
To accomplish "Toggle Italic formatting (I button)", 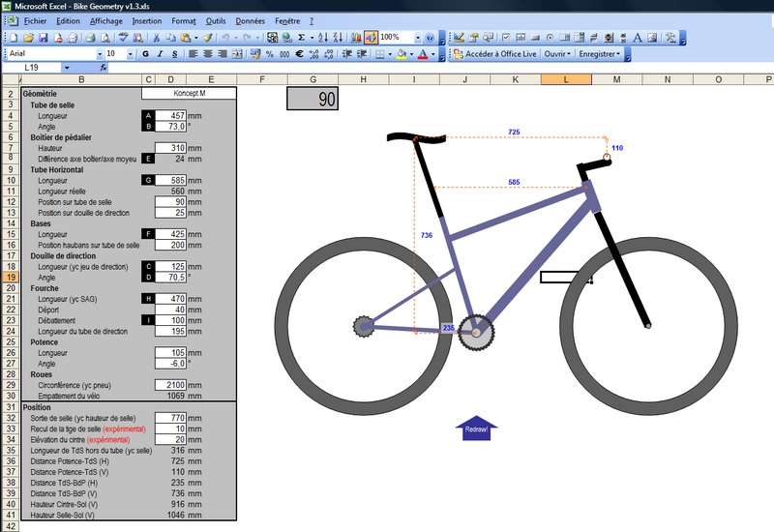I will [x=160, y=54].
